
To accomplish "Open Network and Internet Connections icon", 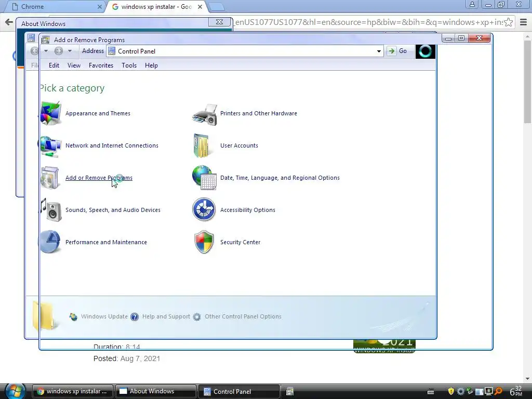I will (50, 146).
